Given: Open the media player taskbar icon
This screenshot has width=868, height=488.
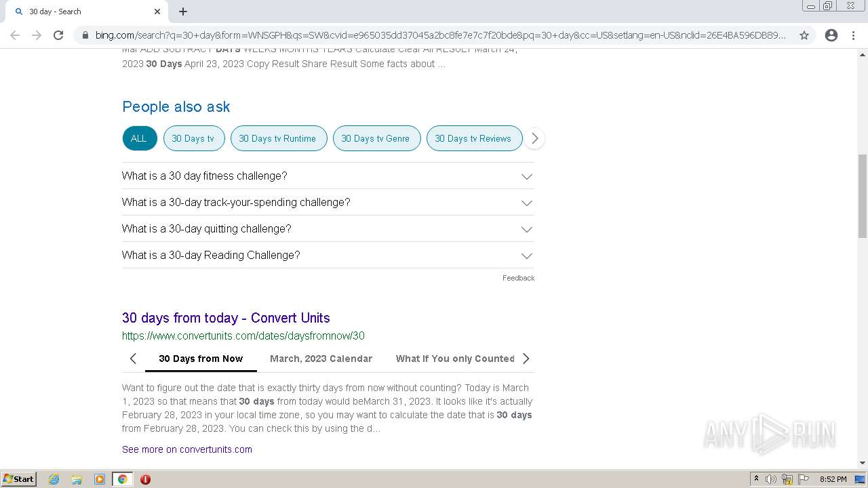Looking at the screenshot, I should point(100,479).
